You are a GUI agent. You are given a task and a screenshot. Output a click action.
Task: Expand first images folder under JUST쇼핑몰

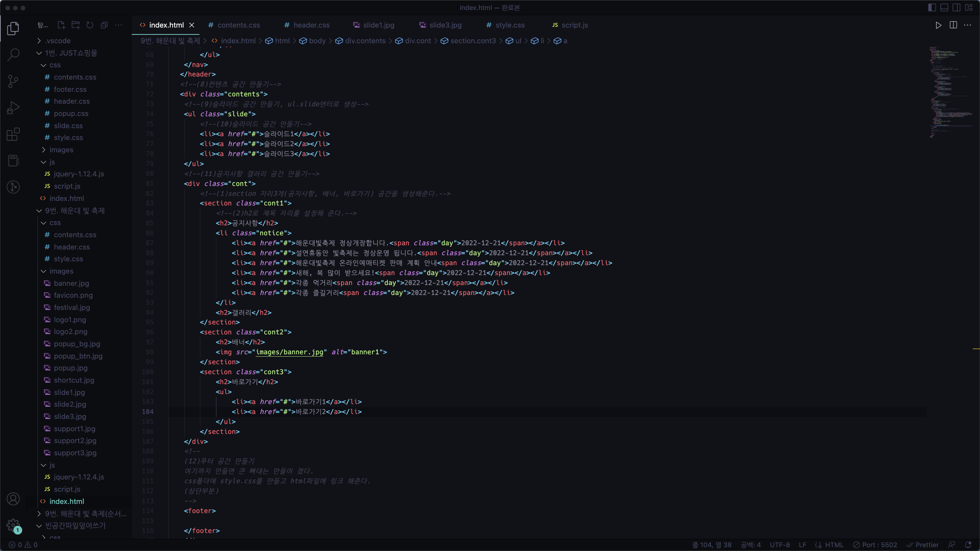(x=61, y=150)
